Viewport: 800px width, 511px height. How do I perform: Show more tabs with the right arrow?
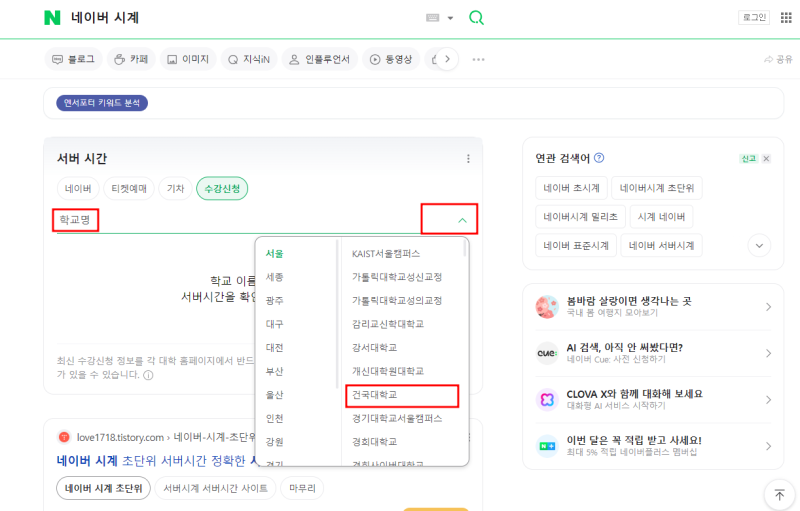447,59
